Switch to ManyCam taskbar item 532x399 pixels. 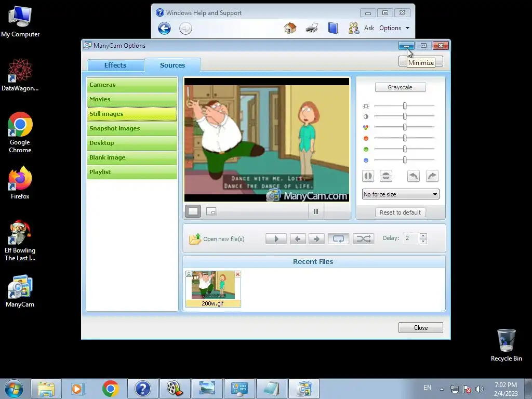(x=304, y=389)
